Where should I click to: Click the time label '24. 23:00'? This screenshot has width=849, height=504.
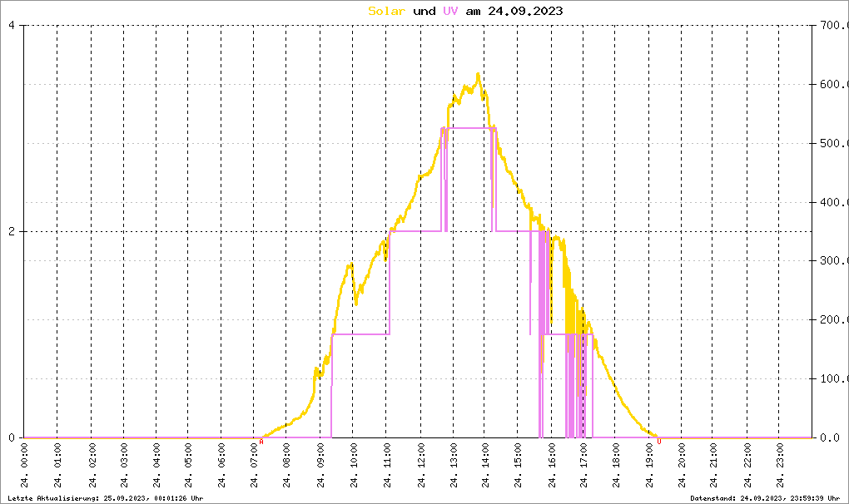(x=780, y=466)
